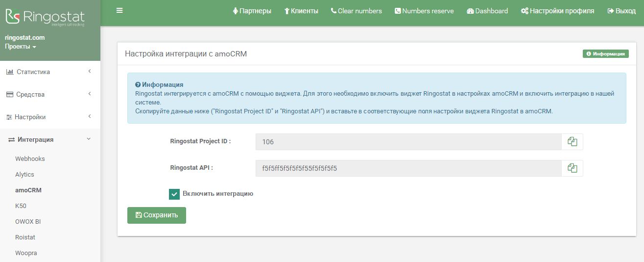
Task: Collapse the Интеграция sidebar section
Action: (x=50, y=140)
